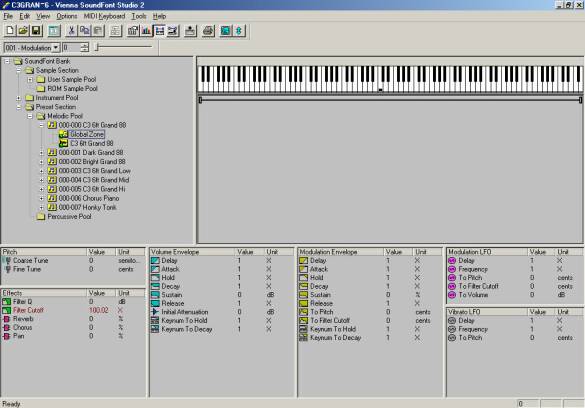The image size is (585, 408).
Task: Click the controller value input field
Action: [72, 48]
